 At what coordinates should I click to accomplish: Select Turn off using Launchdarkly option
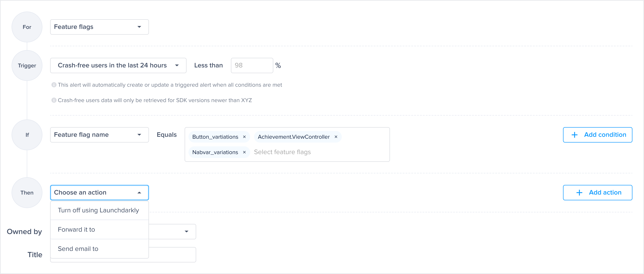coord(99,210)
